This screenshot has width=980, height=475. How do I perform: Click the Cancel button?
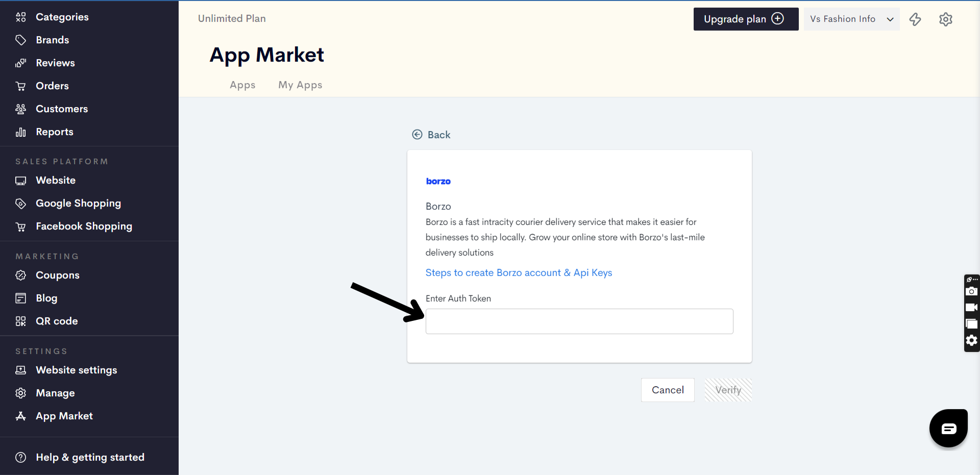[668, 390]
